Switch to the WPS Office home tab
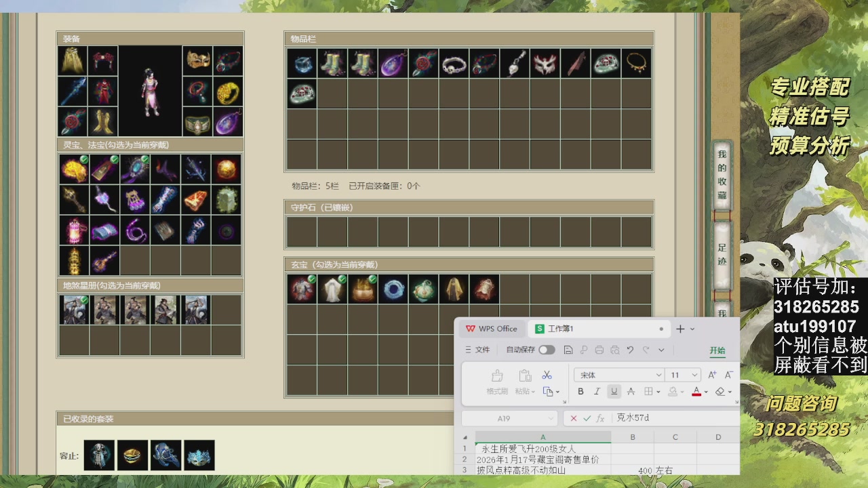 pyautogui.click(x=492, y=329)
